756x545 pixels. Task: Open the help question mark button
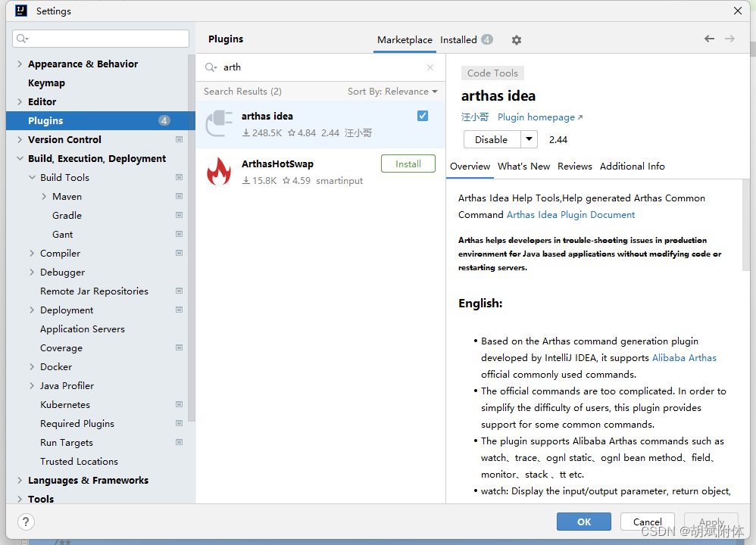[x=26, y=522]
